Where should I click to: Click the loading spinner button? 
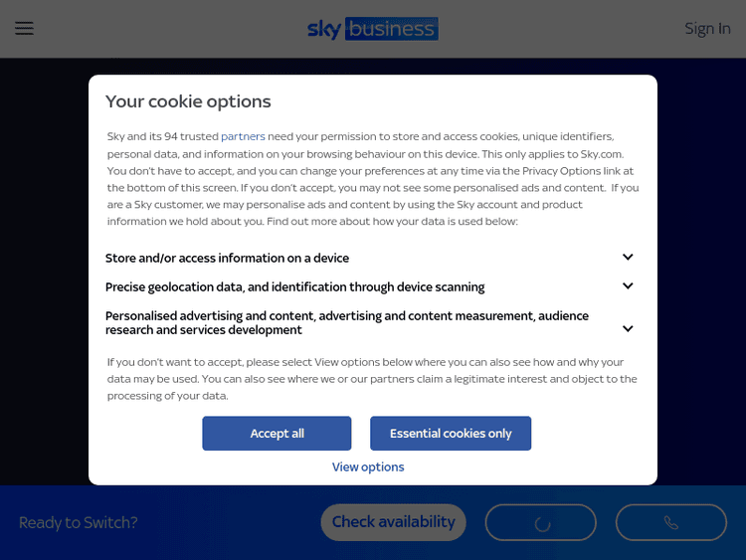[x=540, y=522]
